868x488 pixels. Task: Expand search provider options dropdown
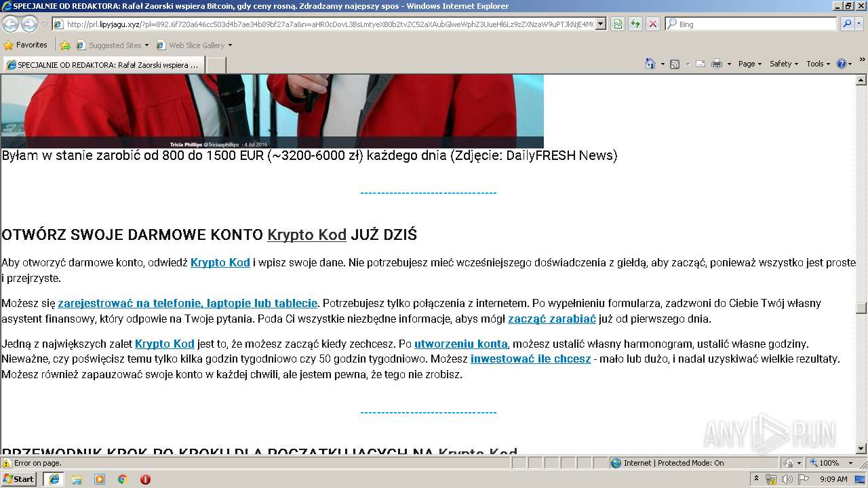click(859, 24)
